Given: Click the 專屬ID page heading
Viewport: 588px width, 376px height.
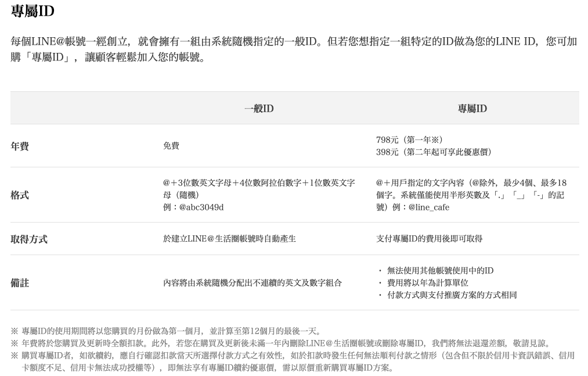Looking at the screenshot, I should tap(33, 11).
